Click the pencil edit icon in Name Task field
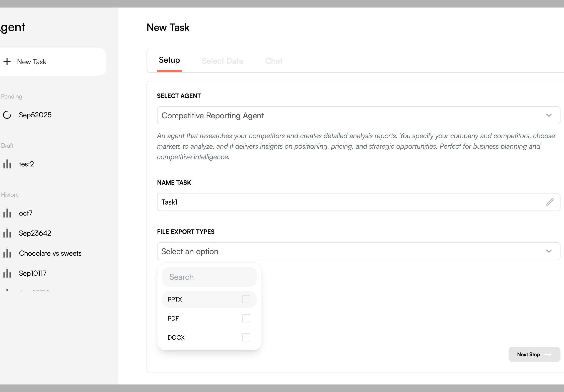Screen dimensions: 564x392 click(550, 202)
